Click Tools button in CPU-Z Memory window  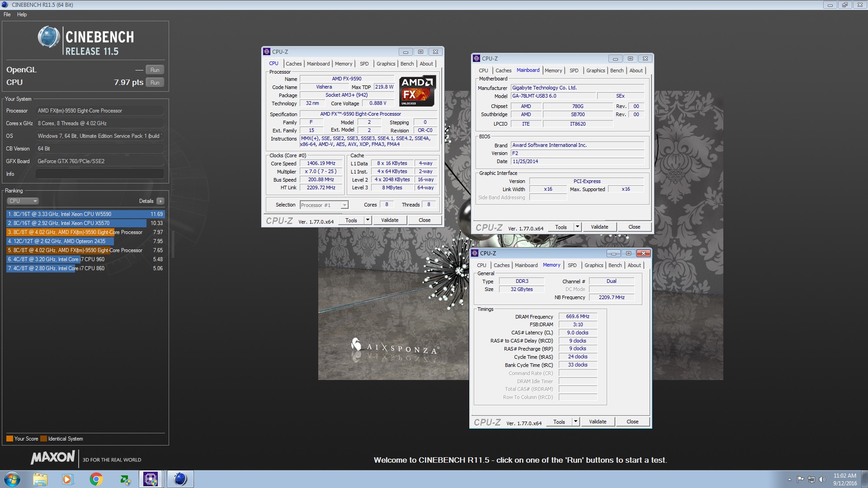(x=559, y=422)
